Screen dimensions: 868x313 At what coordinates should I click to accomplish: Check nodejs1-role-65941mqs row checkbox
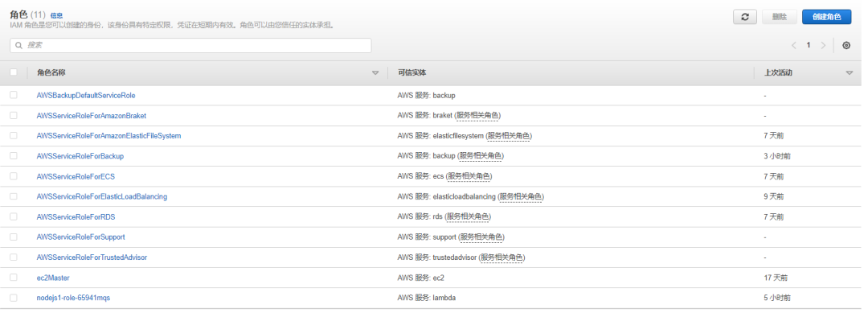pos(14,298)
